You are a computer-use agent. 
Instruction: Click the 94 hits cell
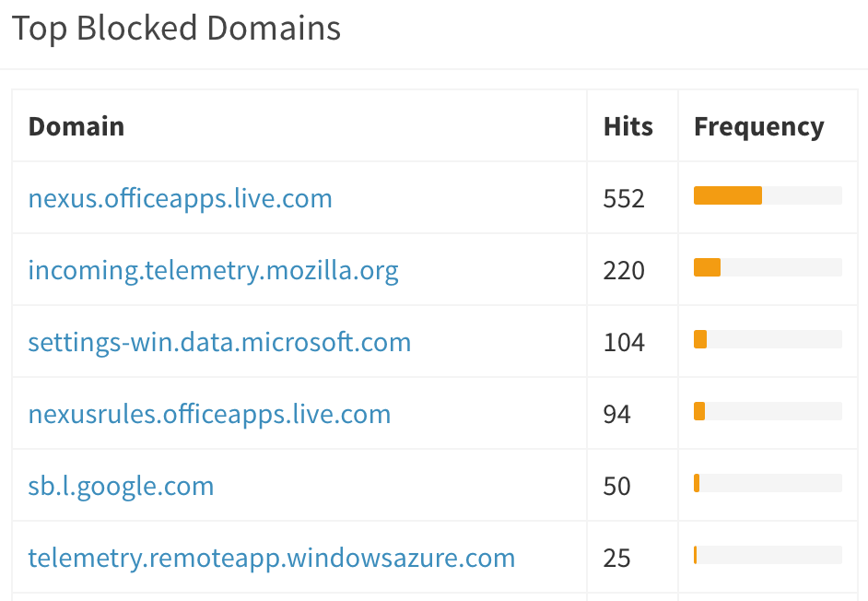click(617, 414)
